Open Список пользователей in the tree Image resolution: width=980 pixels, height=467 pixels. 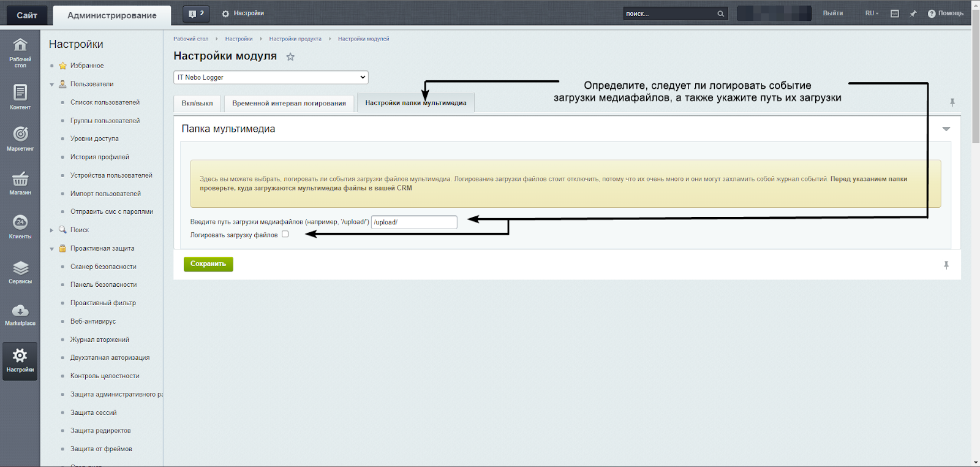coord(105,102)
